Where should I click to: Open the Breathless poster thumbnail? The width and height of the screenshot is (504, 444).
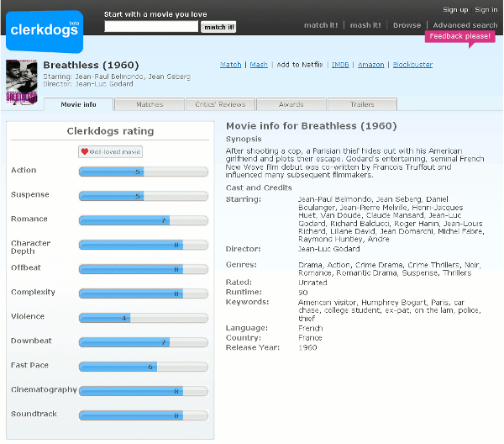point(22,82)
